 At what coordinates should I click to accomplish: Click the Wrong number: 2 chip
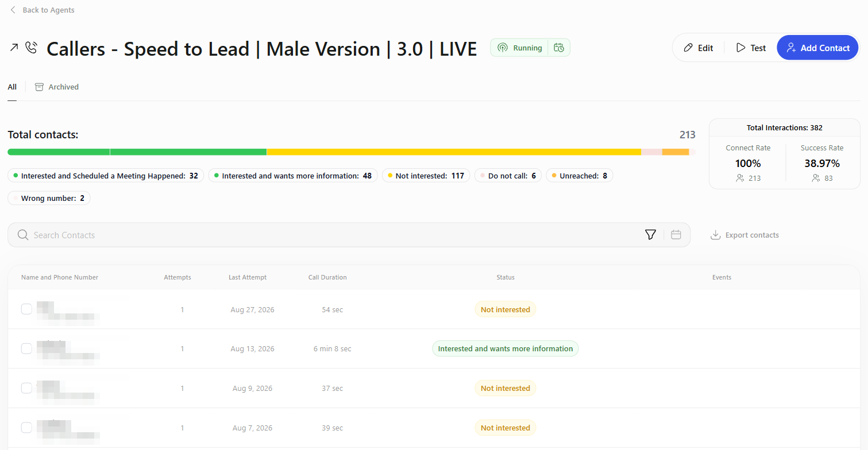49,198
